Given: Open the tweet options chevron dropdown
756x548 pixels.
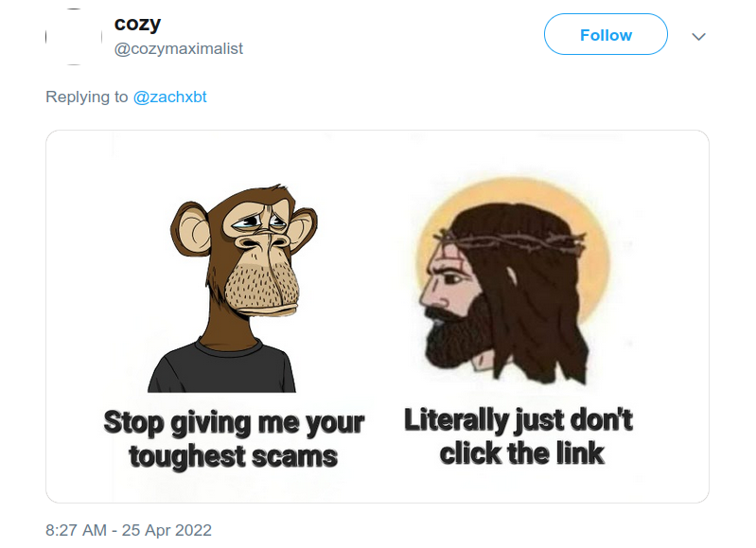Looking at the screenshot, I should (x=698, y=37).
